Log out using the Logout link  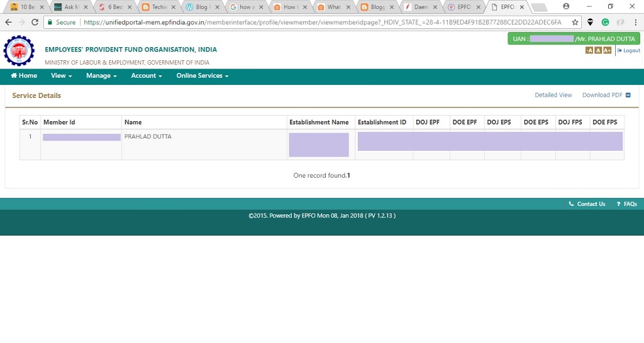click(629, 50)
